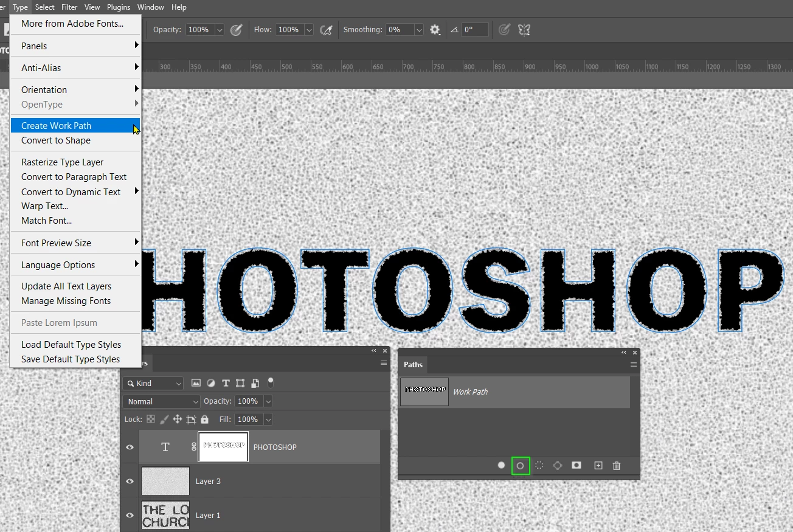Choose Warp Text menu entry

pos(75,206)
